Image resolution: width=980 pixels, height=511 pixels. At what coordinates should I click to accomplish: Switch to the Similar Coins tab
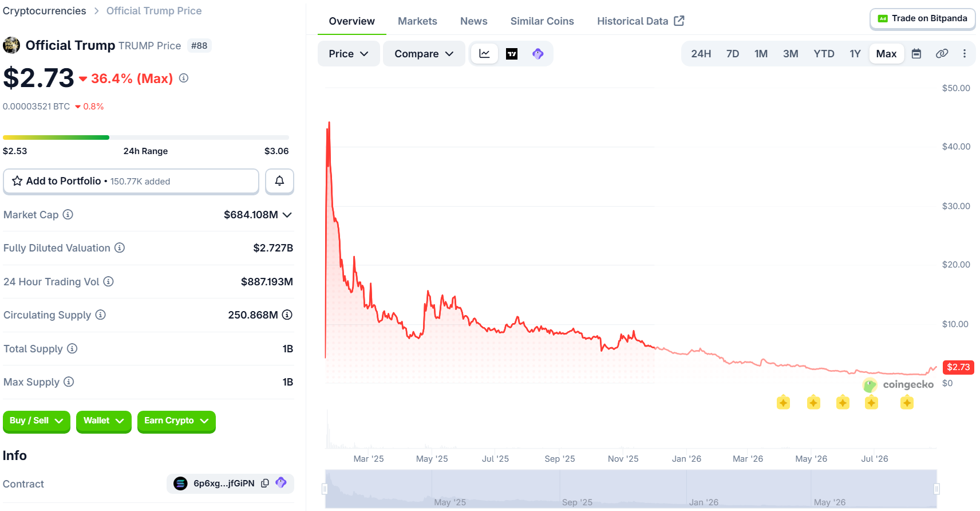[x=542, y=21]
